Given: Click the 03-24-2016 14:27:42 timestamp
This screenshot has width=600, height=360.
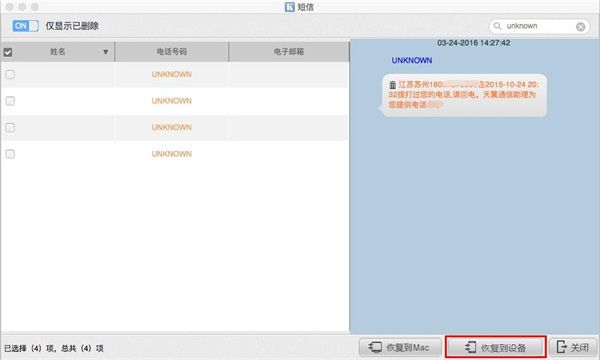Looking at the screenshot, I should point(473,43).
